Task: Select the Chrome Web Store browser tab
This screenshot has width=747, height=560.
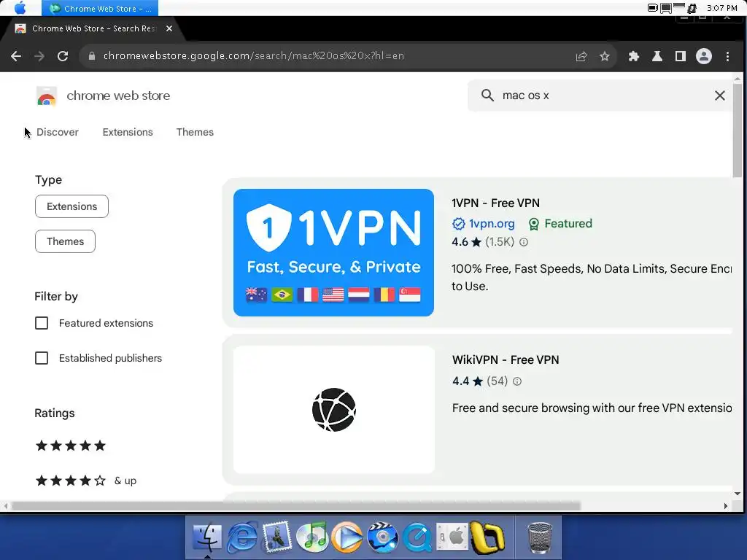Action: [93, 28]
